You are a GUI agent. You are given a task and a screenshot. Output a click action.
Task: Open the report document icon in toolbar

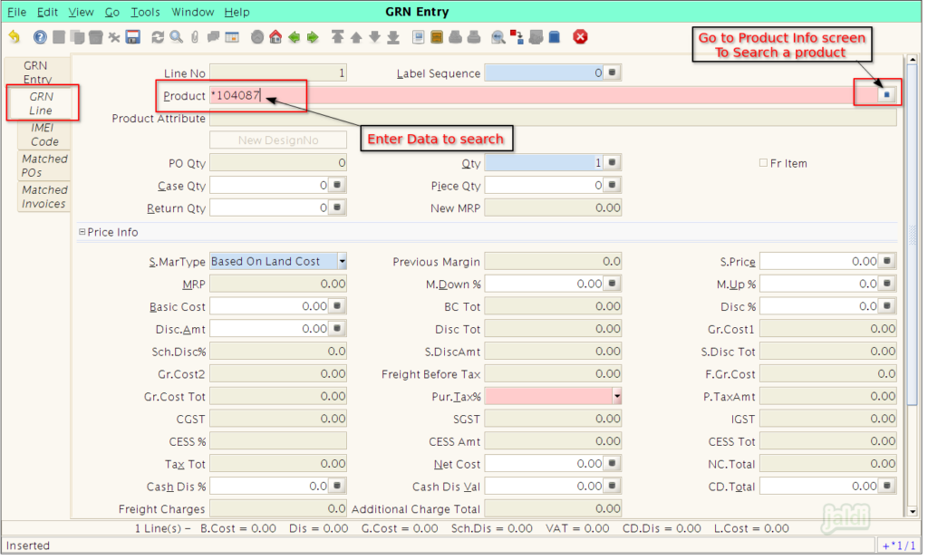[x=419, y=37]
